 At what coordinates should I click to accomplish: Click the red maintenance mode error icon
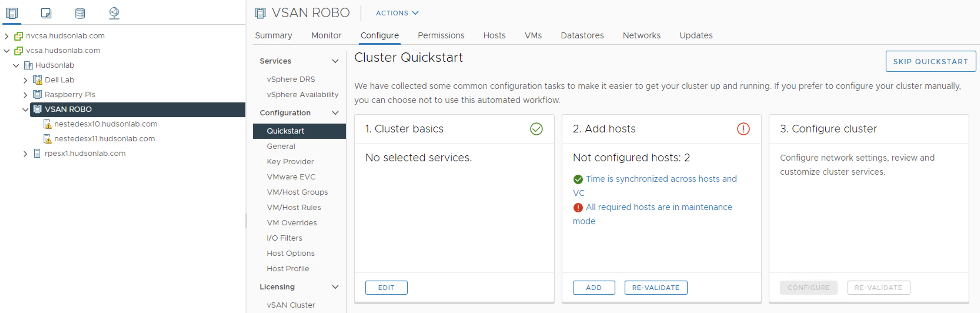click(x=578, y=207)
